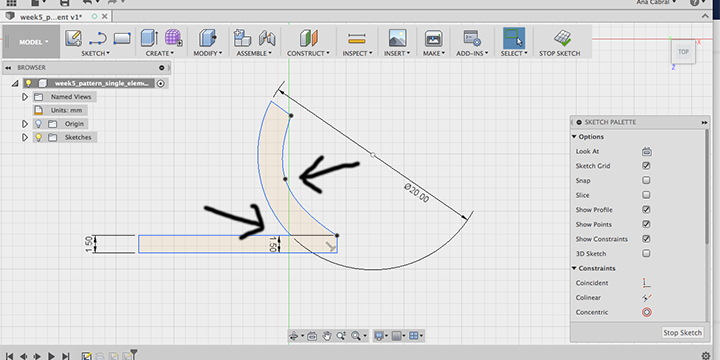Open the INSPECT menu
Image resolution: width=720 pixels, height=360 pixels.
coord(357,53)
